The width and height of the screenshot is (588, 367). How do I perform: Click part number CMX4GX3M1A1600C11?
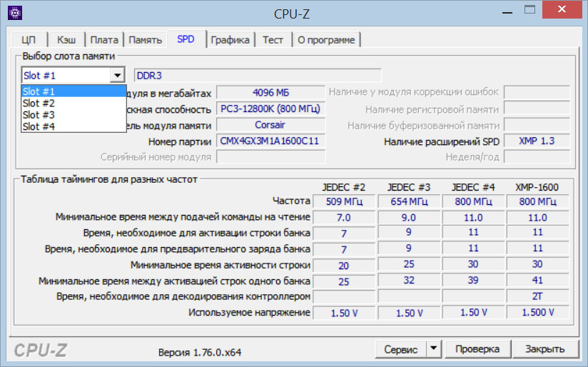coord(270,141)
